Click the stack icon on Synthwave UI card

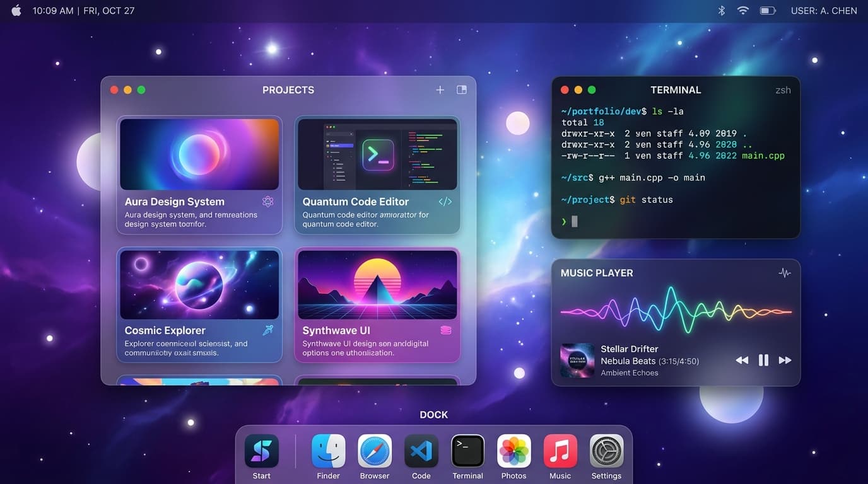point(446,330)
